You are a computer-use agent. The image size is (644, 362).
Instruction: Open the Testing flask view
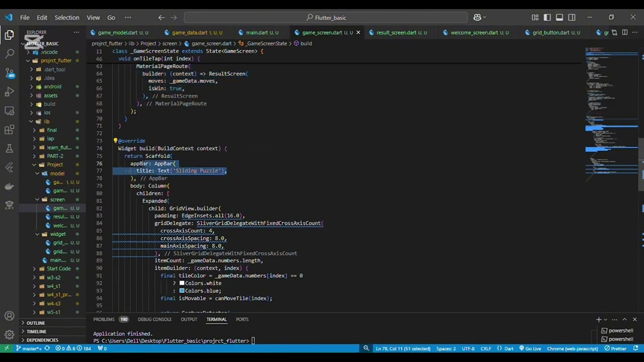9,148
